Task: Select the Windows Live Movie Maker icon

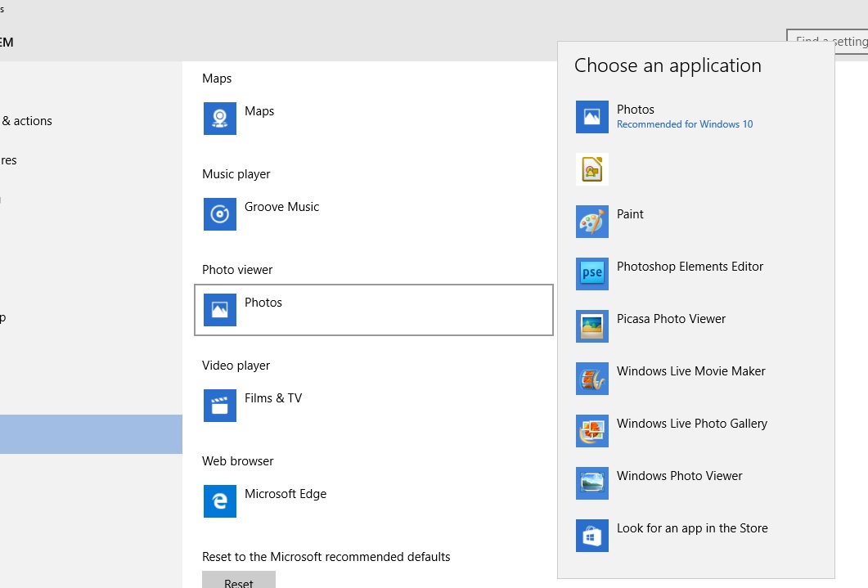Action: point(591,379)
